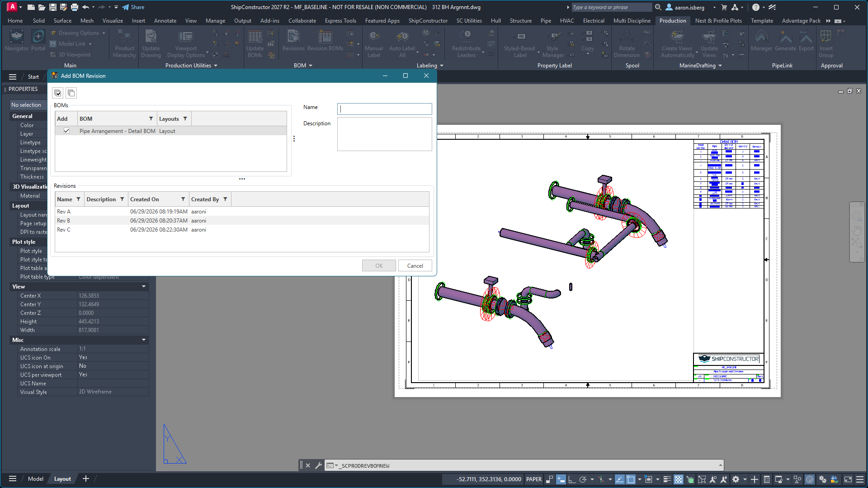Click the Customization menu icon in the status bar
The height and width of the screenshot is (488, 868).
click(860, 479)
